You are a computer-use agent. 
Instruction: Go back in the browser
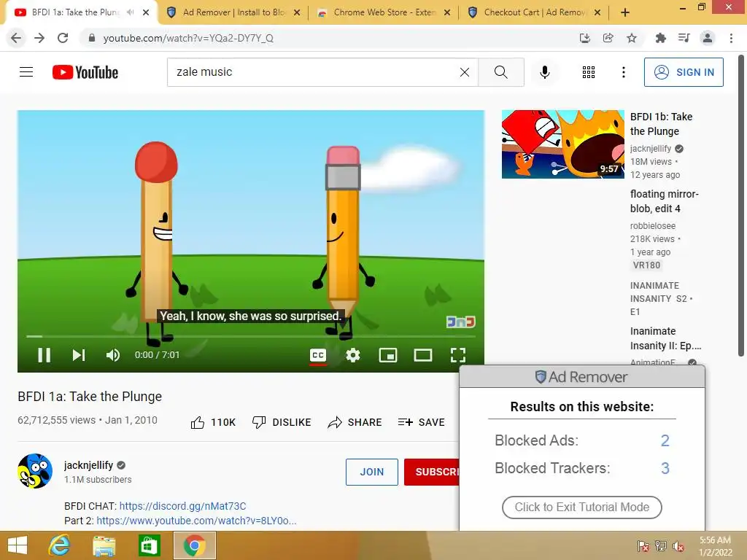tap(16, 38)
